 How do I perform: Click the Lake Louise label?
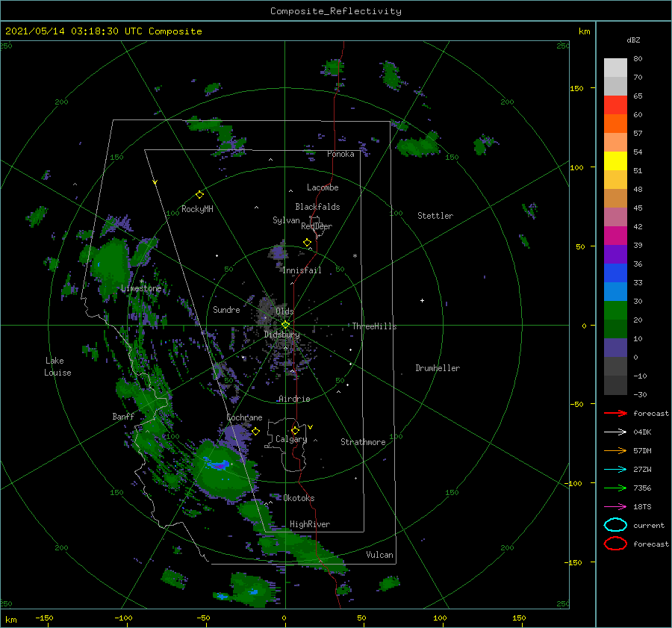(x=57, y=367)
